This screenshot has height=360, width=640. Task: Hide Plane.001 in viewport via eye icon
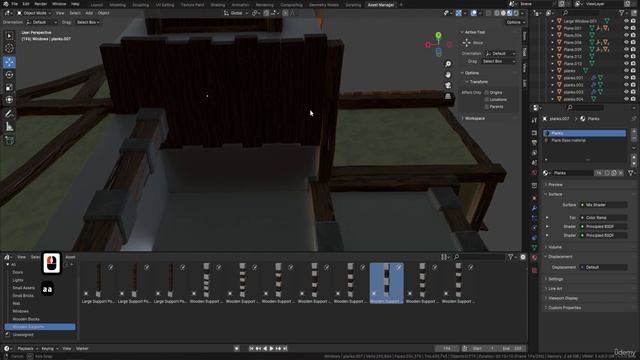pos(626,28)
